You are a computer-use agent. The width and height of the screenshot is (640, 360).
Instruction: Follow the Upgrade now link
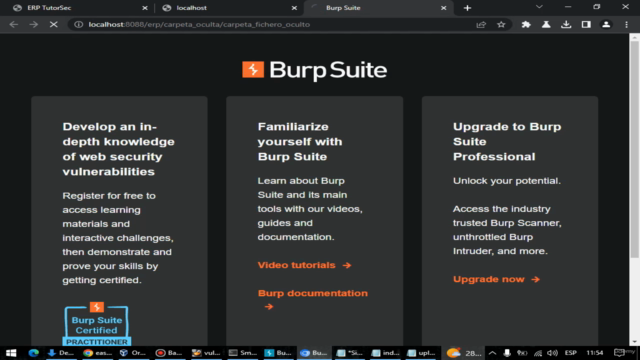coord(496,279)
